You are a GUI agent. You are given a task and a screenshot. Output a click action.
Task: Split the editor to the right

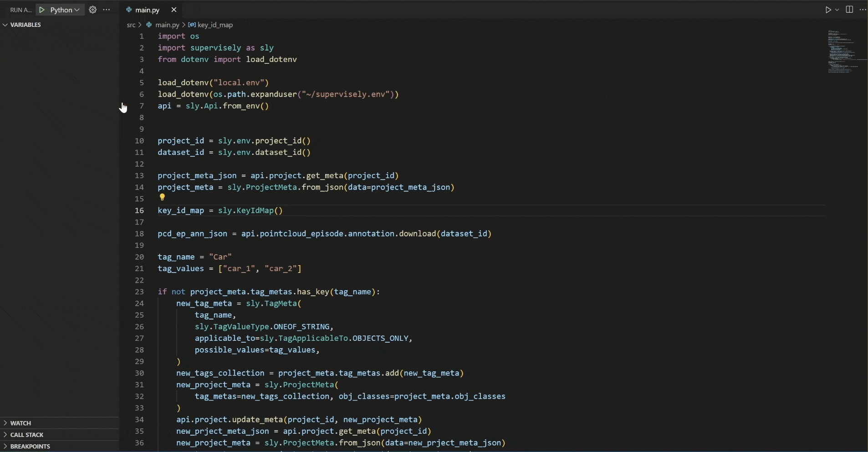850,10
